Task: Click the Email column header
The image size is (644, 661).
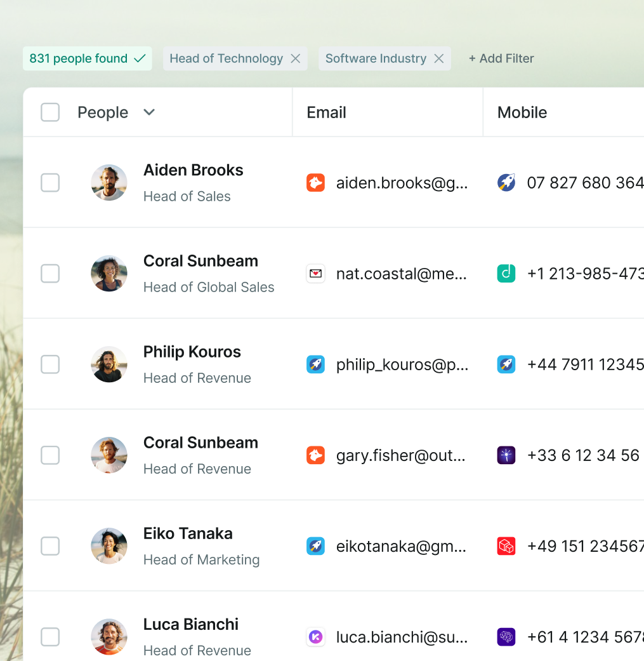Action: click(x=326, y=112)
